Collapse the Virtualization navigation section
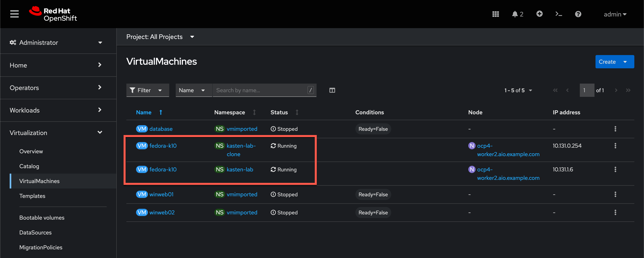The image size is (644, 258). [x=58, y=132]
